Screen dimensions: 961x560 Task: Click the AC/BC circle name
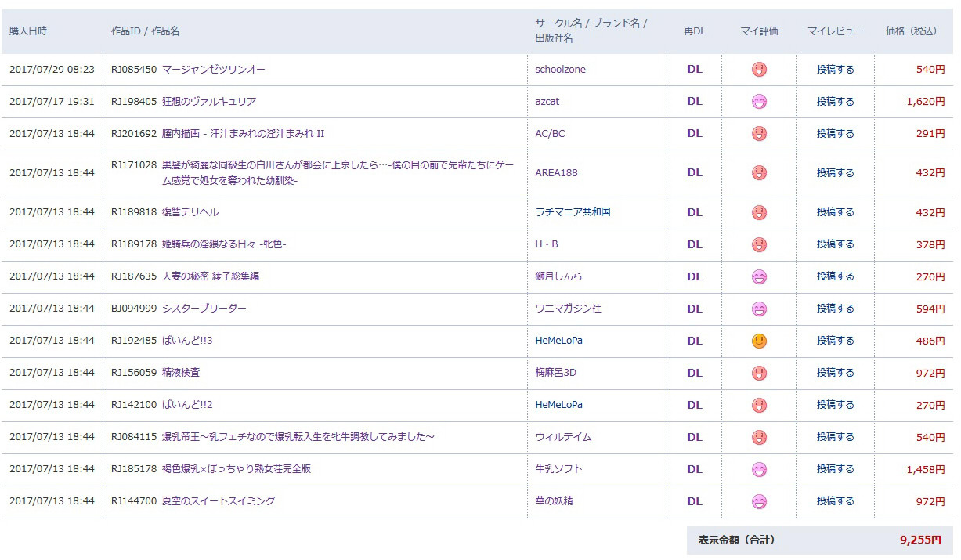point(550,134)
